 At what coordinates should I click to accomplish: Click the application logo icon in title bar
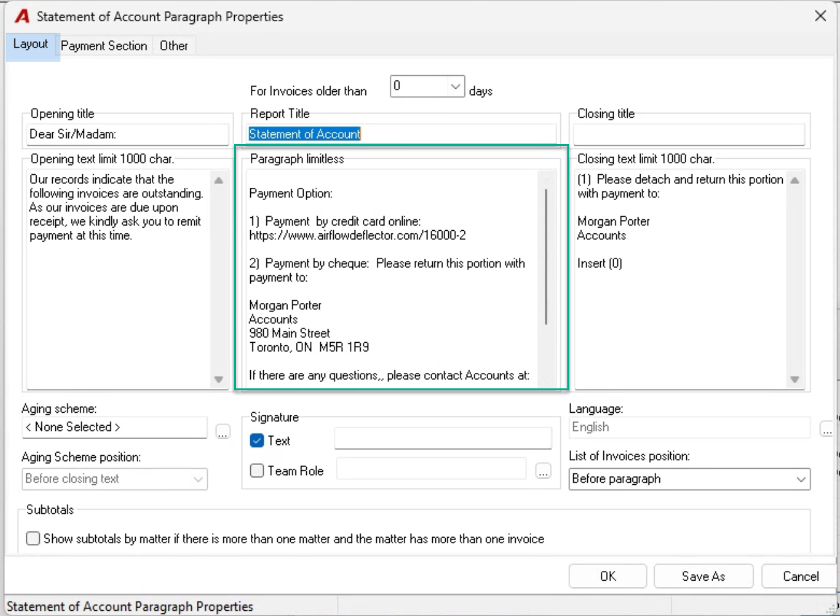(22, 16)
